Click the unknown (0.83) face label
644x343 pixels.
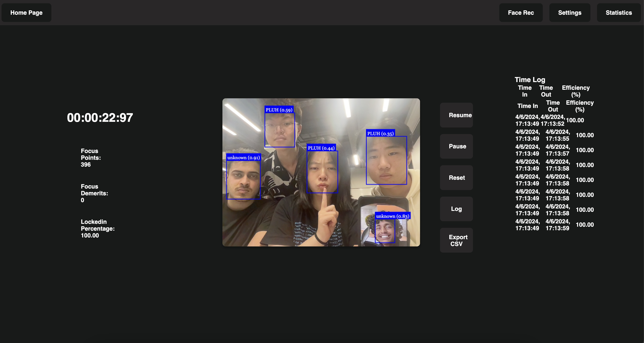(393, 216)
